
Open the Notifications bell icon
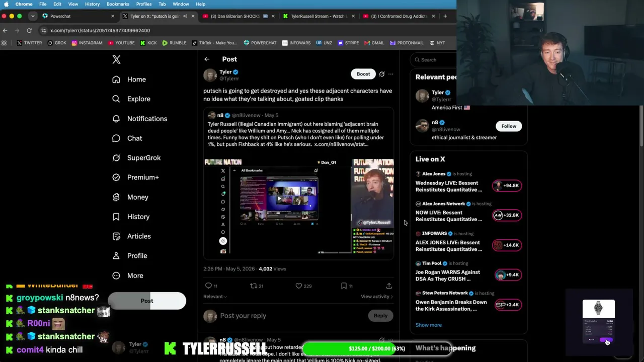[x=116, y=119]
